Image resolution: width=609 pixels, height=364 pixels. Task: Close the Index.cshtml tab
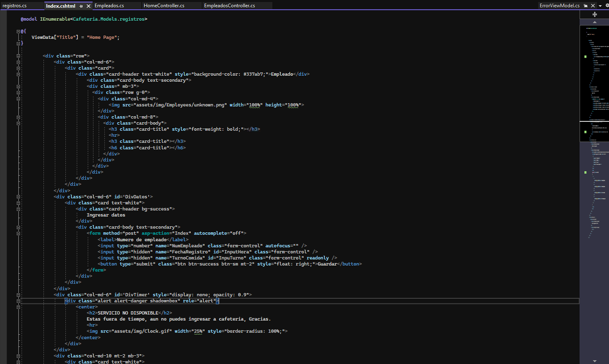tap(88, 6)
